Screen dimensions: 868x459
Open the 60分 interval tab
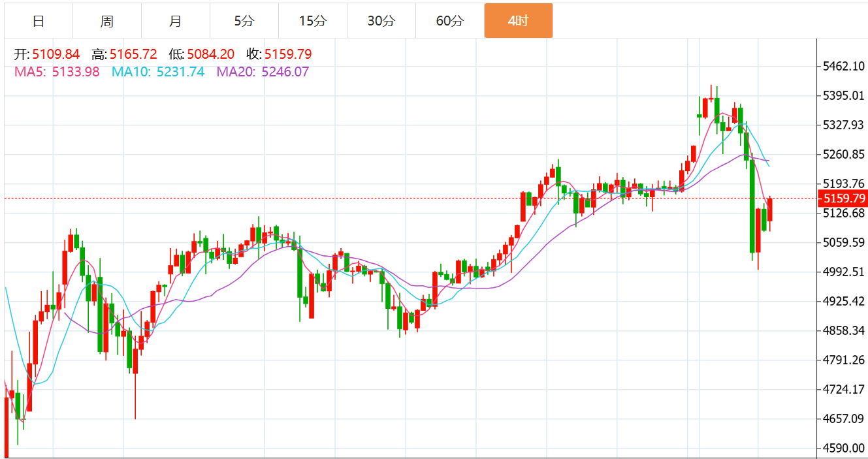(450, 21)
